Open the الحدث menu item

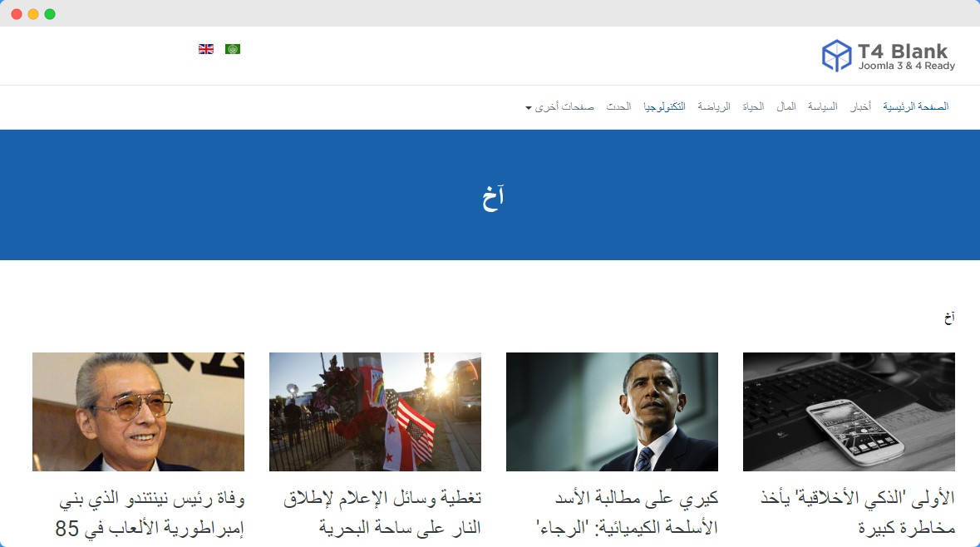[618, 107]
